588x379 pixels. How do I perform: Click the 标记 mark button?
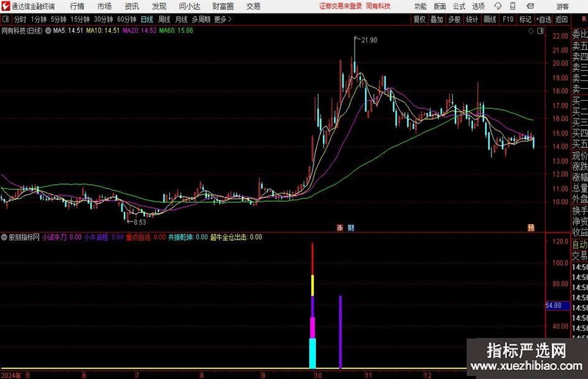click(x=525, y=19)
